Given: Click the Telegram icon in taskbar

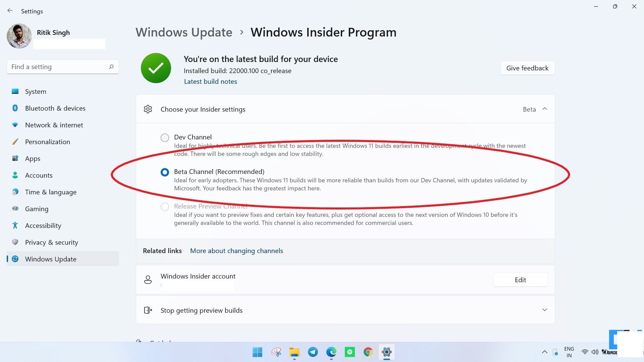Looking at the screenshot, I should click(x=312, y=352).
